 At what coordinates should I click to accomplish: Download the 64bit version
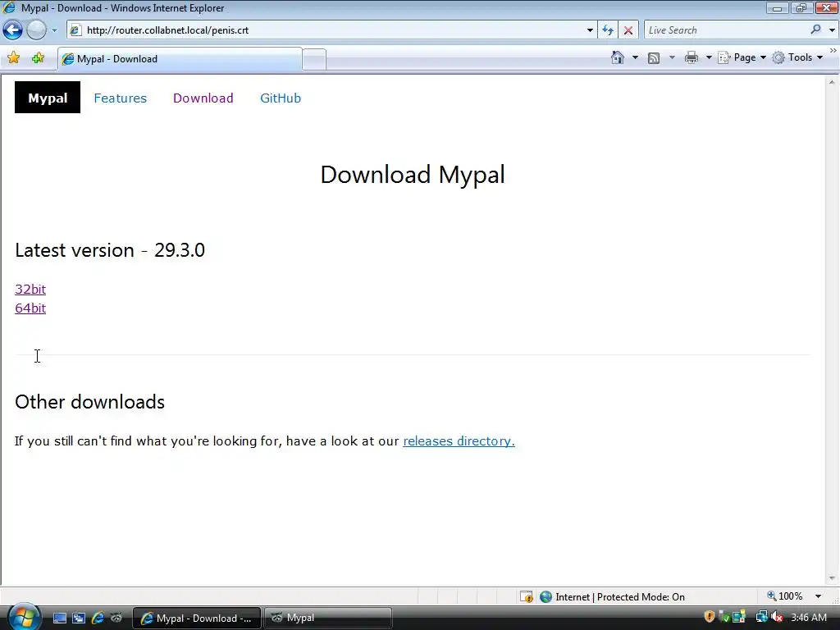30,308
